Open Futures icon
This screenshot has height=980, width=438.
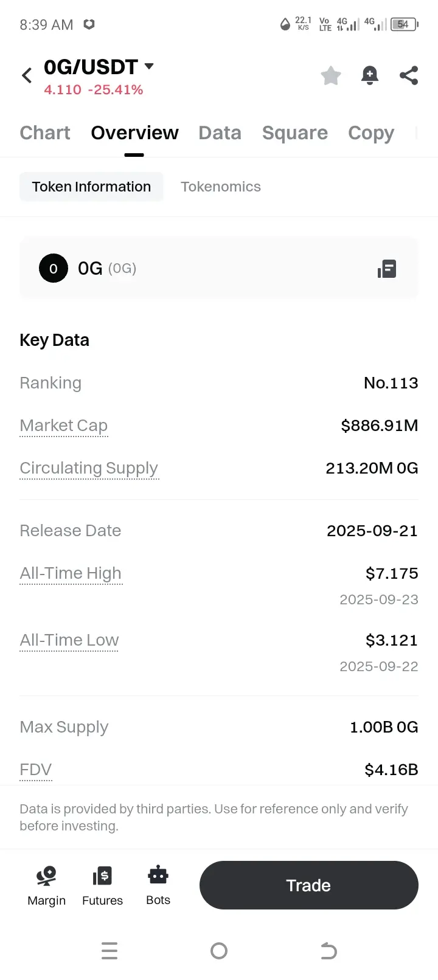pyautogui.click(x=102, y=886)
